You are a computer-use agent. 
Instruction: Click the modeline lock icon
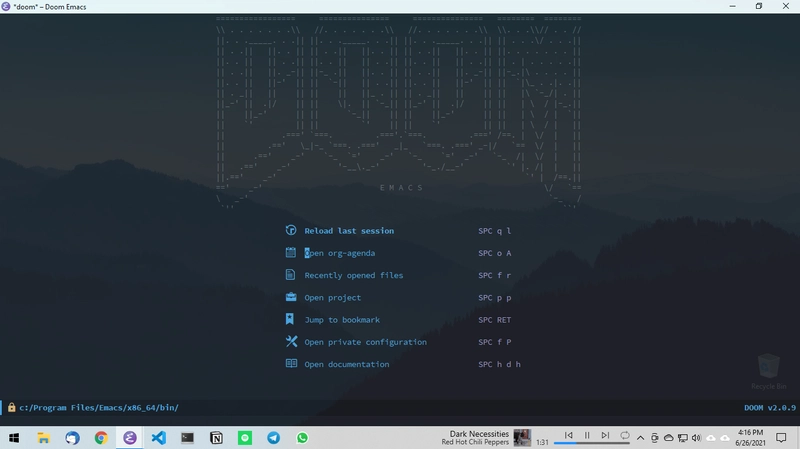click(x=11, y=407)
